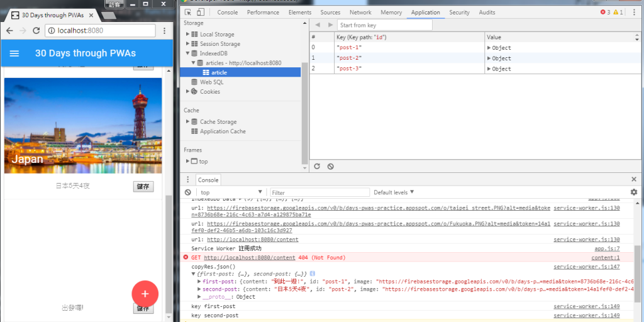This screenshot has width=644, height=322.
Task: Show next page of IndexedDB entries
Action: click(x=331, y=25)
